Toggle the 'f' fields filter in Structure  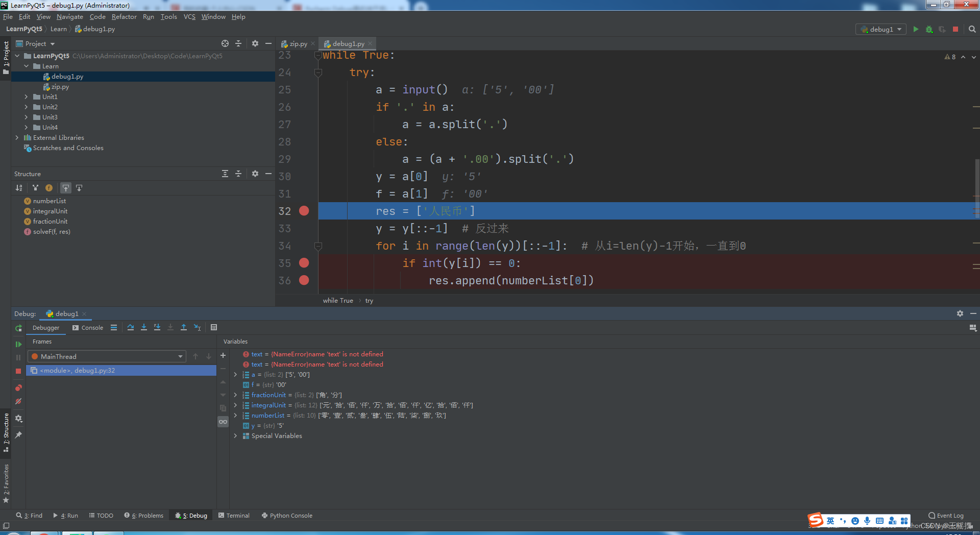click(49, 188)
